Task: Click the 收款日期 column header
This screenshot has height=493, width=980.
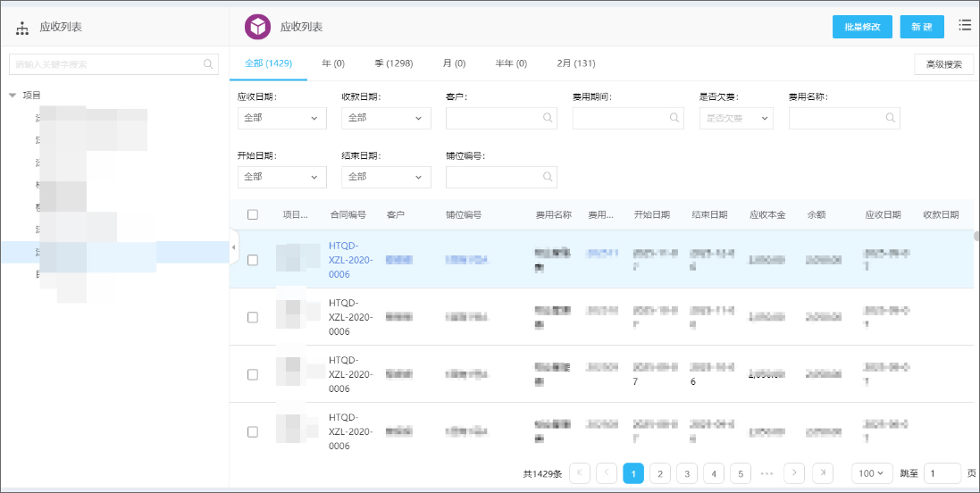Action: coord(941,214)
